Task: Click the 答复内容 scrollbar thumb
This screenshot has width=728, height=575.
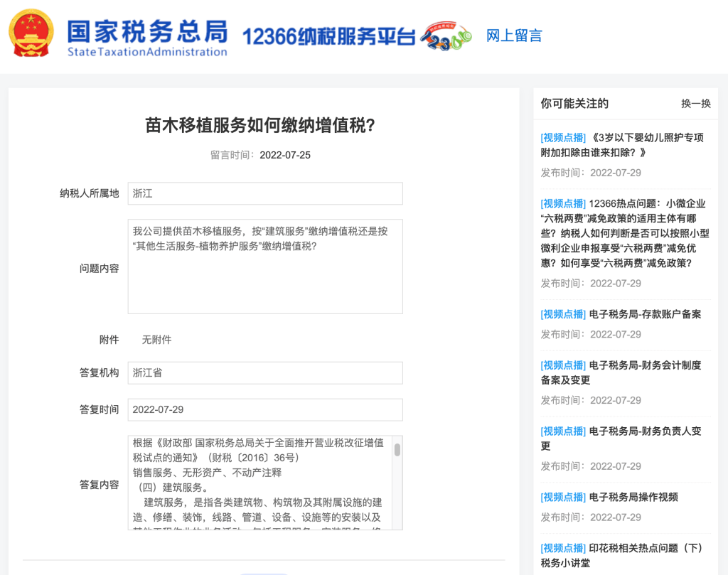Action: [x=397, y=449]
